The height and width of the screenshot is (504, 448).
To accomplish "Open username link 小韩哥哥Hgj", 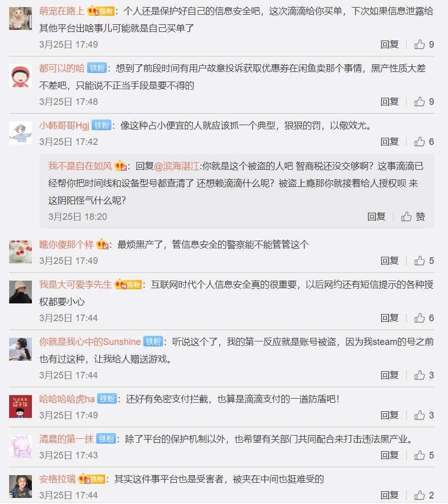I will [64, 125].
